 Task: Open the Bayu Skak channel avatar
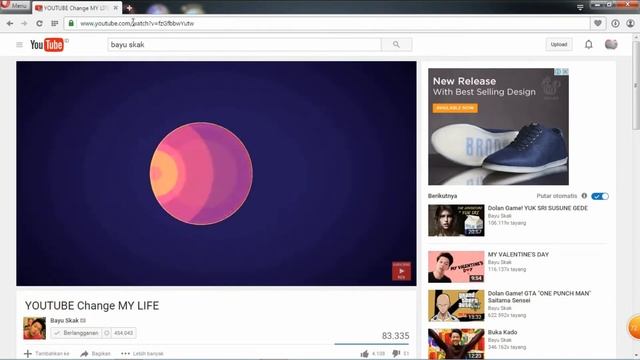[x=35, y=328]
